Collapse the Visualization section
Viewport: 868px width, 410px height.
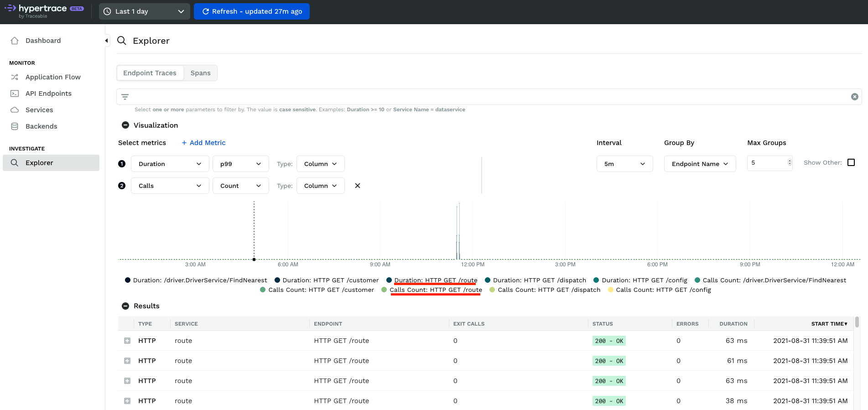[x=125, y=125]
